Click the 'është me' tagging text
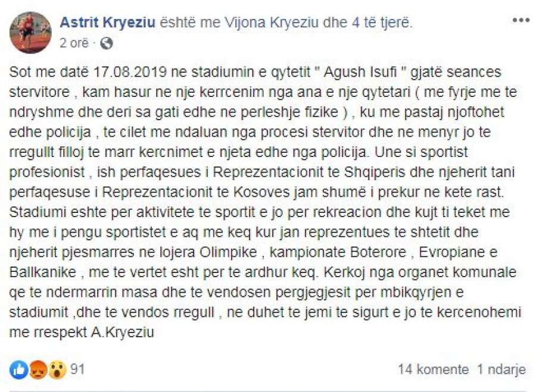The height and width of the screenshot is (392, 536). [x=190, y=23]
